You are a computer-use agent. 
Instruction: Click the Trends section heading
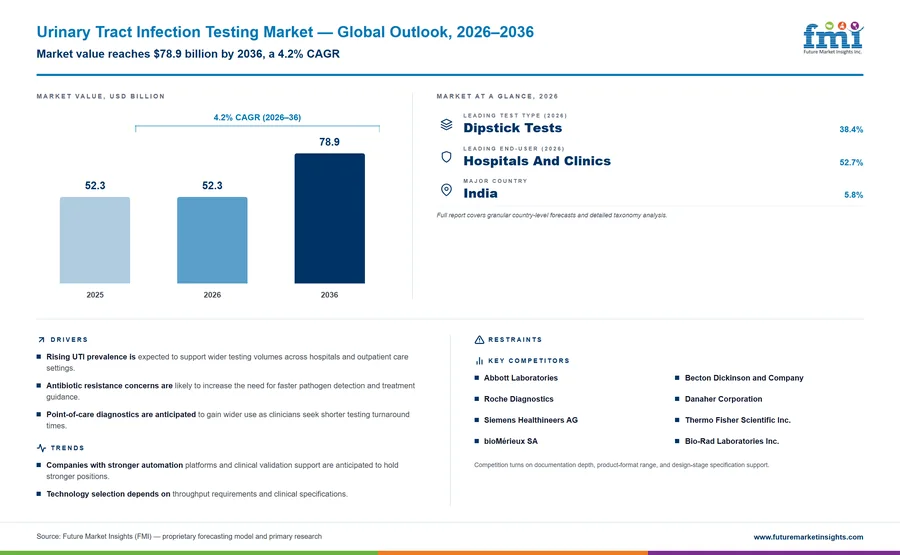(x=67, y=448)
